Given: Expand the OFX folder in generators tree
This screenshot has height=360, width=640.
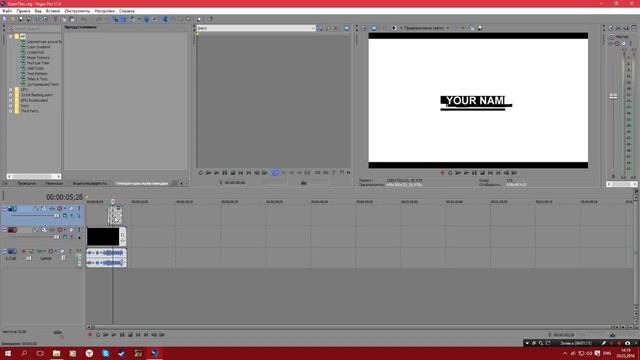Looking at the screenshot, I should click(11, 89).
